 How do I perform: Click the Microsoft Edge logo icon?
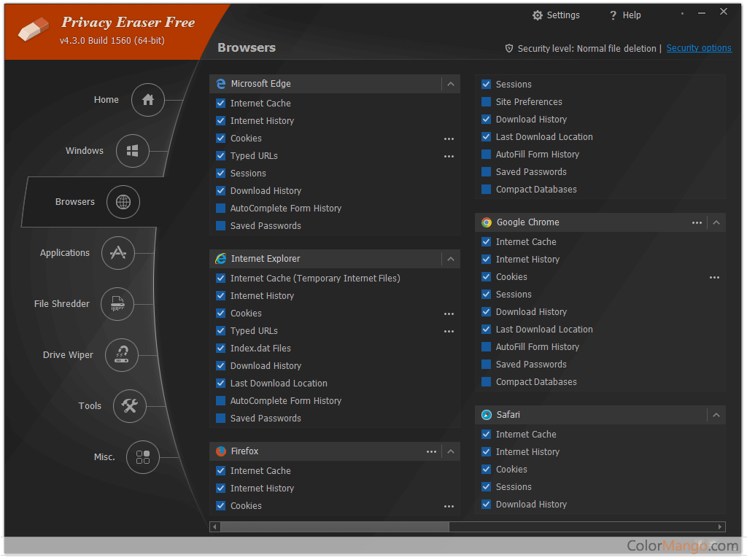coord(220,84)
